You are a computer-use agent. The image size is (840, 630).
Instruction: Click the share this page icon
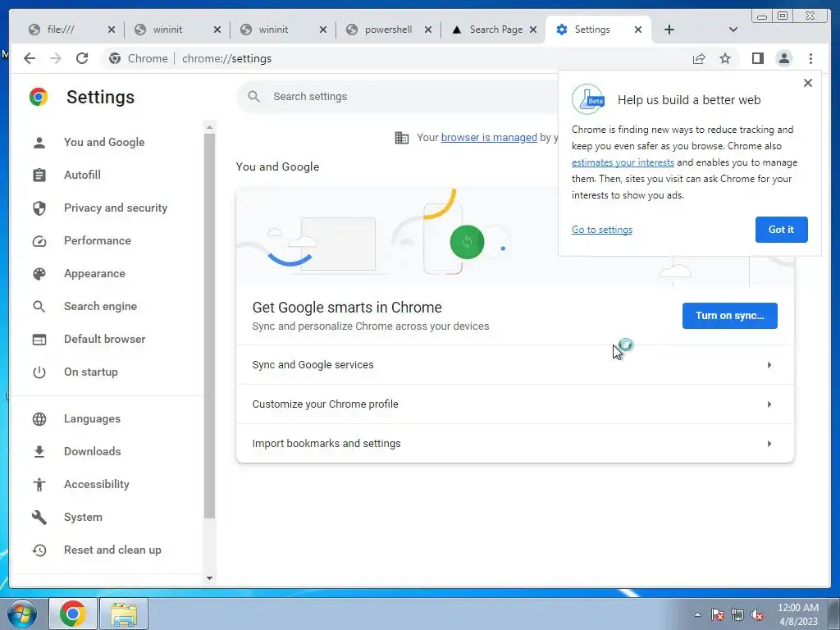(699, 58)
